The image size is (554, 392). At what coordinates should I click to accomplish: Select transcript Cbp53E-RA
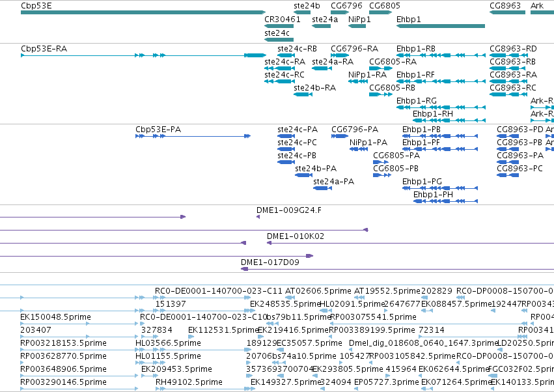click(x=44, y=48)
